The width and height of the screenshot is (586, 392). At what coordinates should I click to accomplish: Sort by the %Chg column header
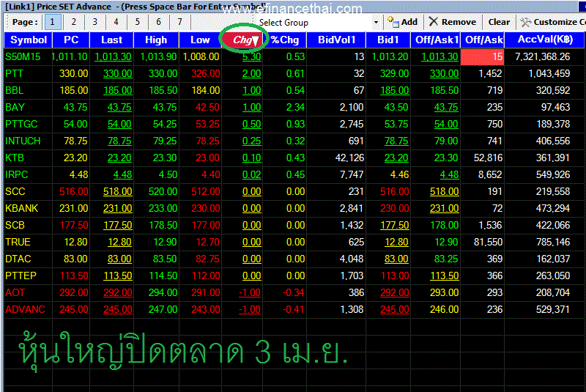click(285, 40)
